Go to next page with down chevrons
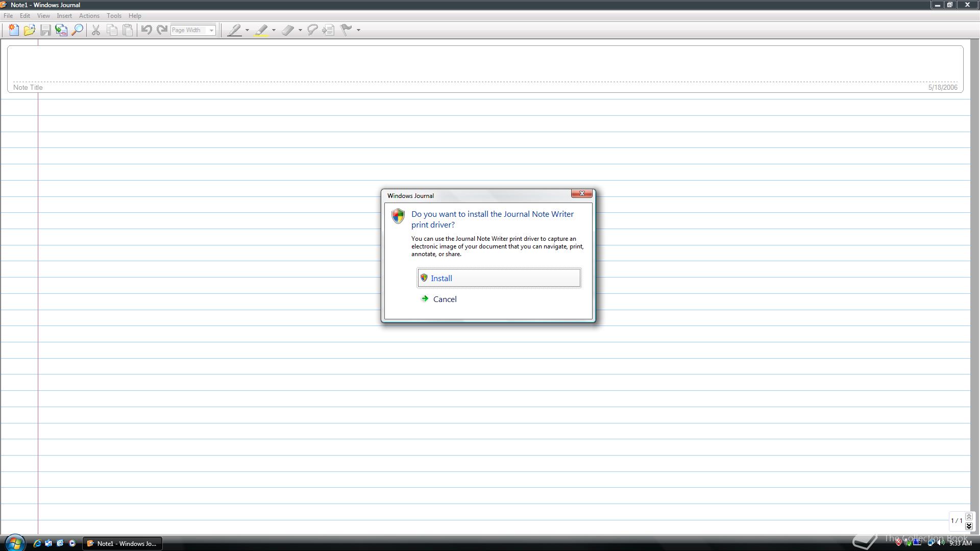The width and height of the screenshot is (980, 551). click(969, 526)
